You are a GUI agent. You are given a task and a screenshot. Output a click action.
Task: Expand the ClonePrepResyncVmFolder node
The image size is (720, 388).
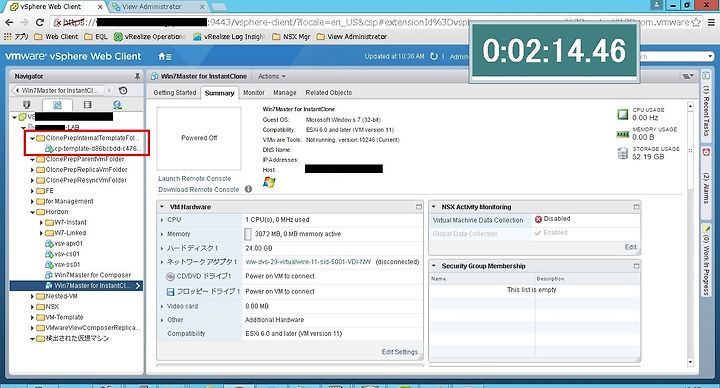[32, 180]
